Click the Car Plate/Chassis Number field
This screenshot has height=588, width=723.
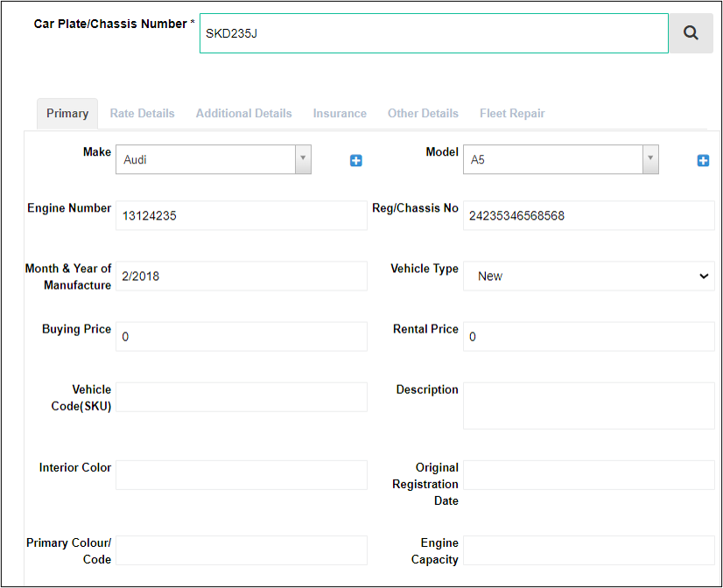tap(434, 33)
